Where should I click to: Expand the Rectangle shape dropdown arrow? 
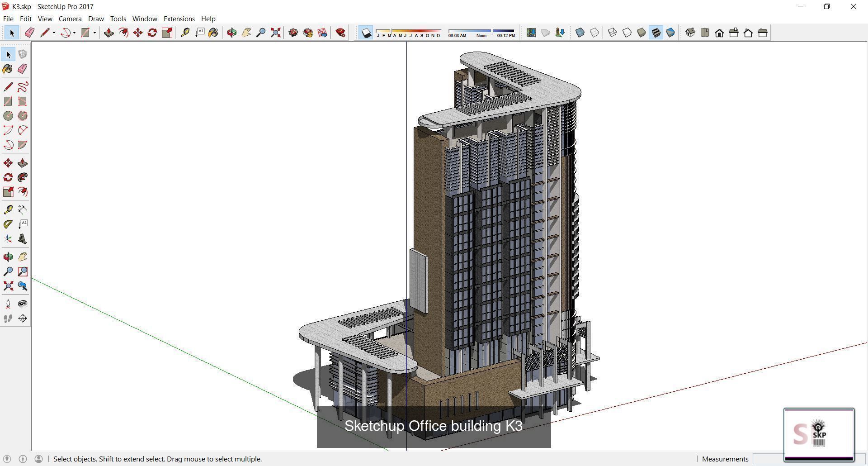(x=94, y=33)
